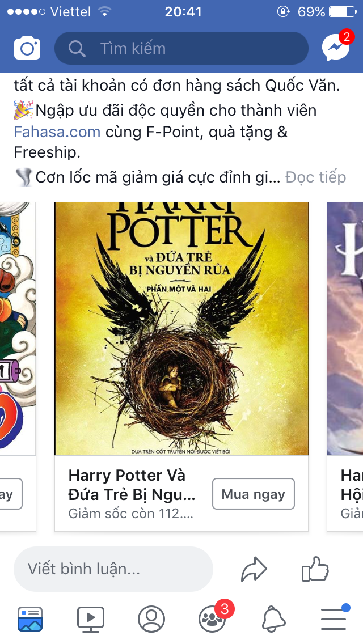Share the post using arrow icon

tap(254, 569)
